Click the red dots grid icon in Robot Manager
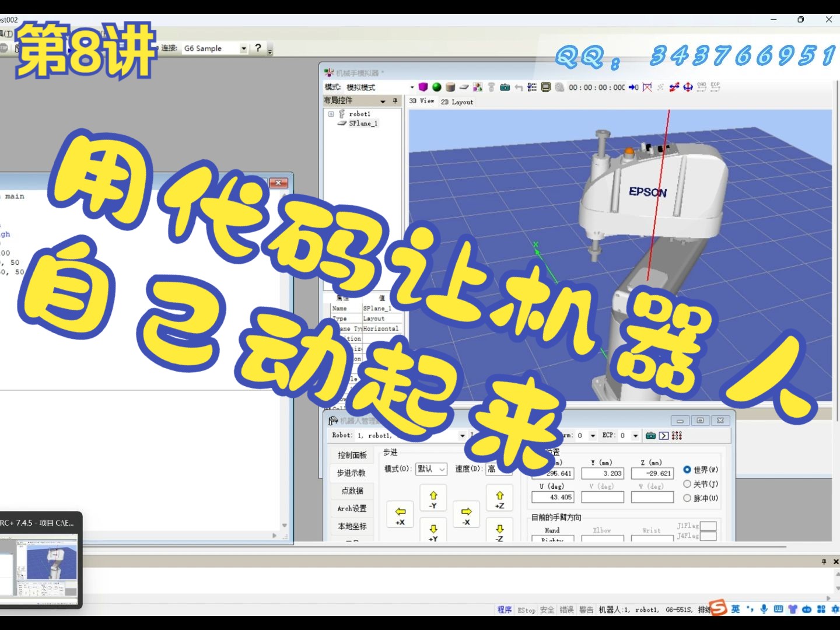This screenshot has width=840, height=630. (677, 436)
